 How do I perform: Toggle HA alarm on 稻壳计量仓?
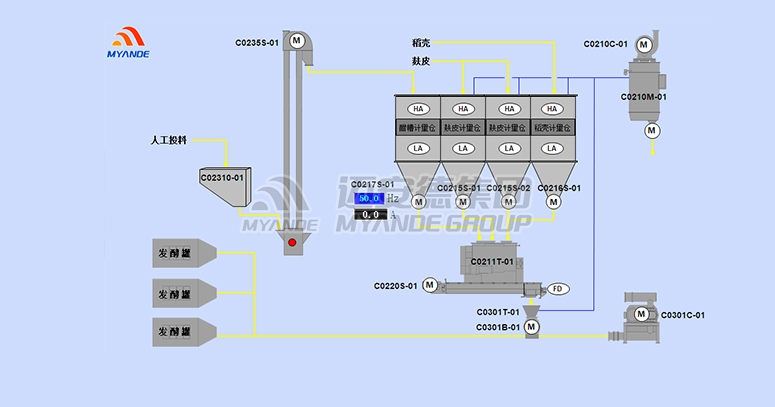tap(553, 108)
